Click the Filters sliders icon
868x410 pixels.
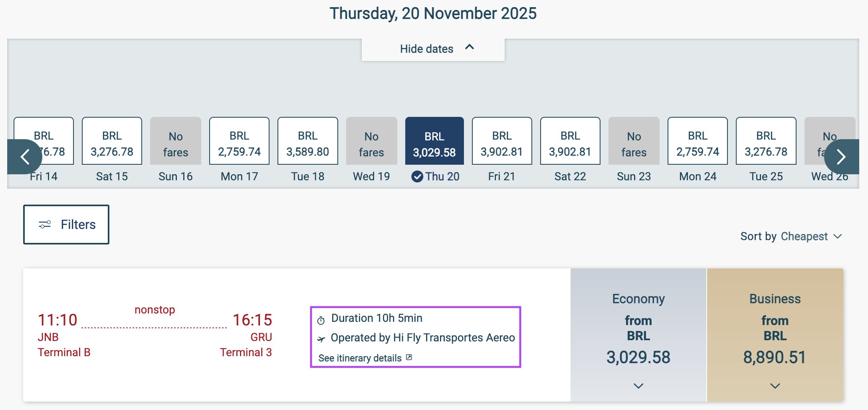tap(45, 225)
